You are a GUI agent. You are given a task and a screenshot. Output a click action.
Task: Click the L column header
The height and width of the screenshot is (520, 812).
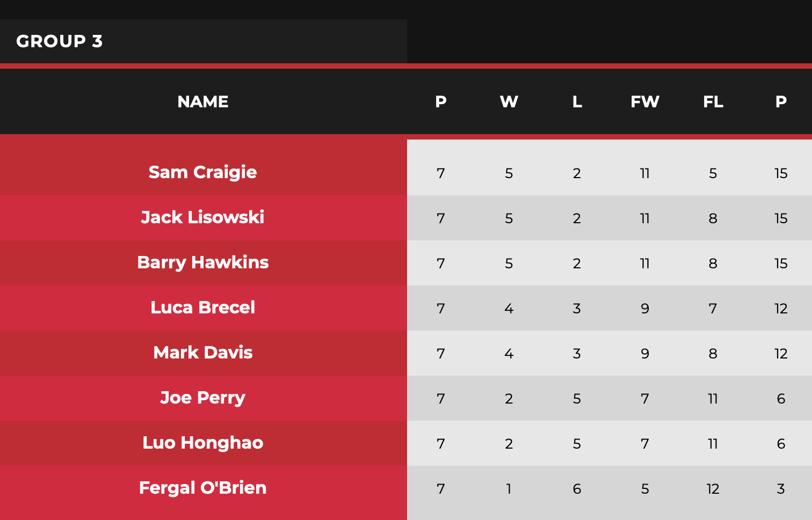click(577, 101)
